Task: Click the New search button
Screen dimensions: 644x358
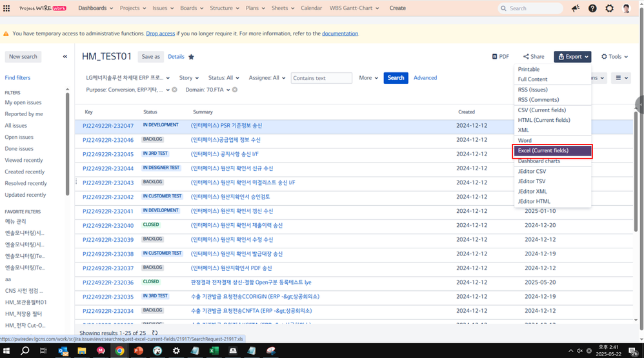Action: coord(23,57)
